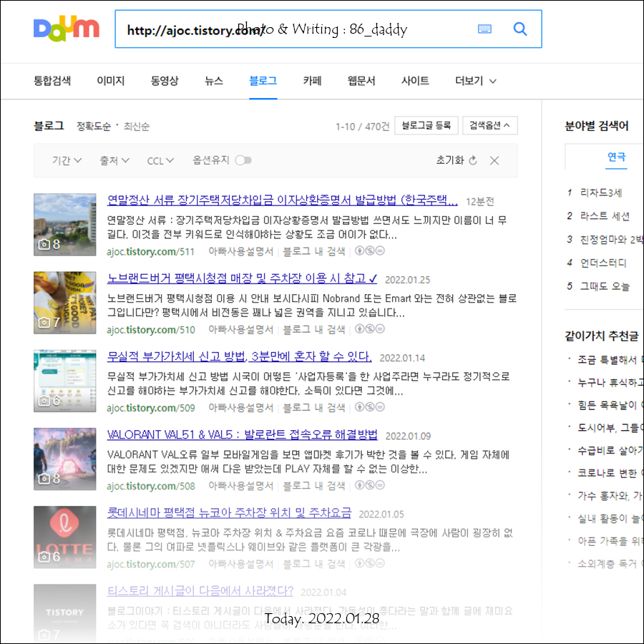Click trending keyword 라스트 세션

coord(605,216)
